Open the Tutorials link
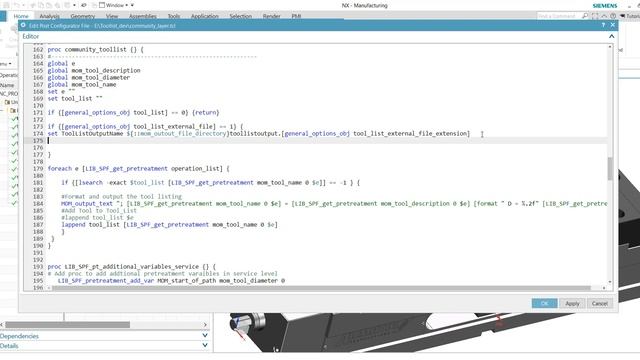The height and width of the screenshot is (360, 640). coord(630,16)
